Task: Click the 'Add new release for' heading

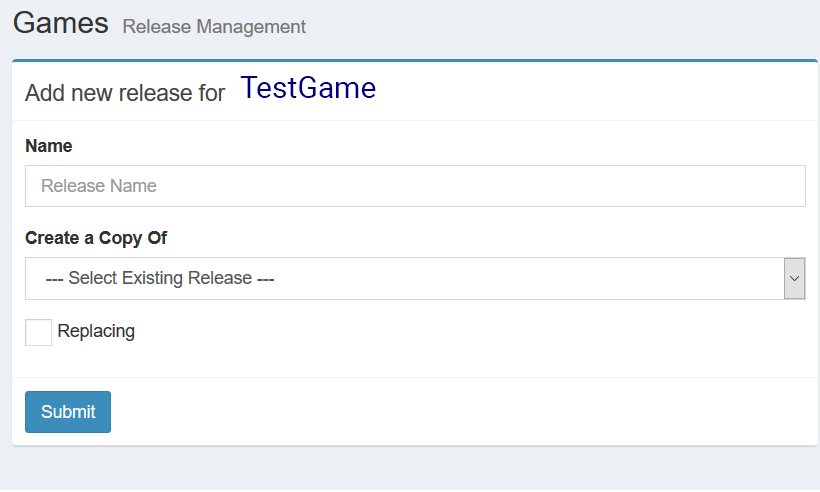Action: point(125,93)
